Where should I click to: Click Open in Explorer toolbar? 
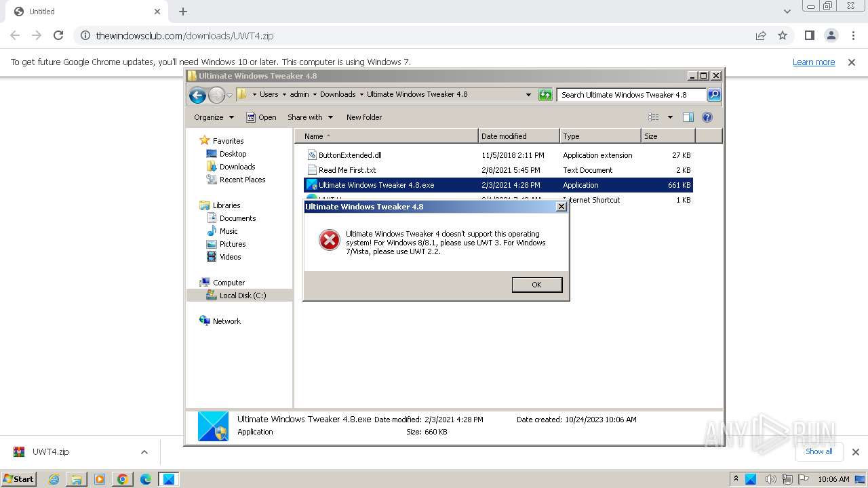coord(261,117)
